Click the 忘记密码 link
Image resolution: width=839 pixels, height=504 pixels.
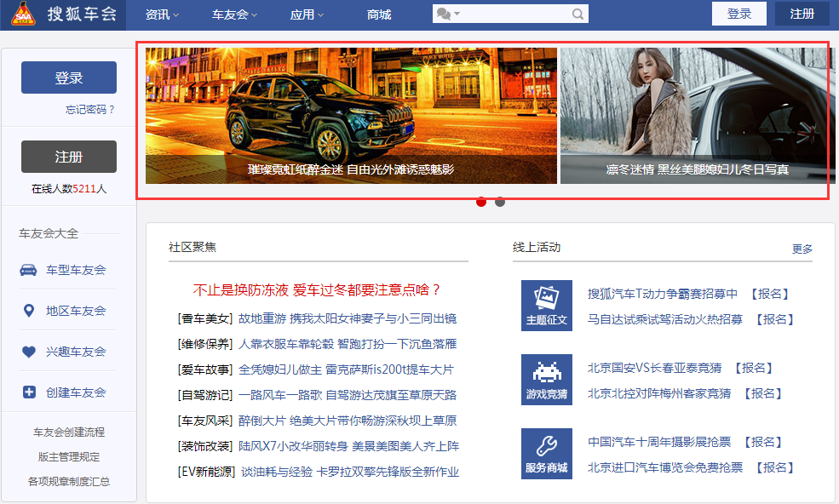[89, 110]
